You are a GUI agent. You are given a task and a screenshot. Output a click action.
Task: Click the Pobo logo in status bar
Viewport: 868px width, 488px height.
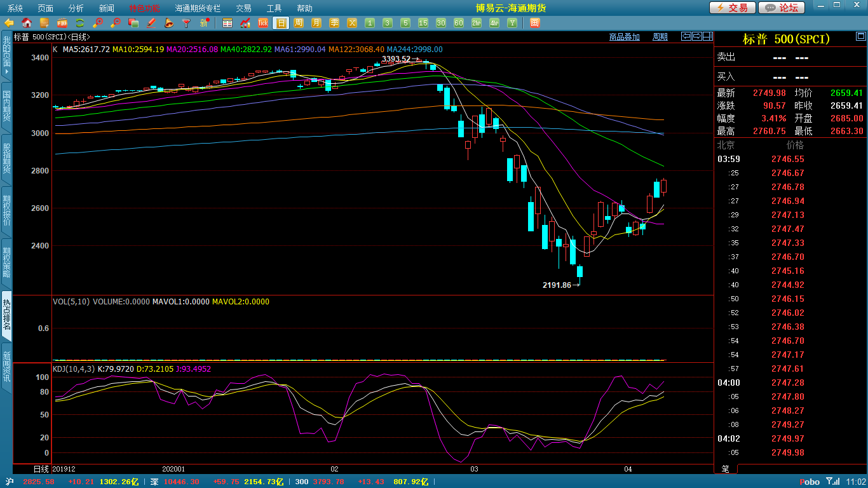click(809, 482)
